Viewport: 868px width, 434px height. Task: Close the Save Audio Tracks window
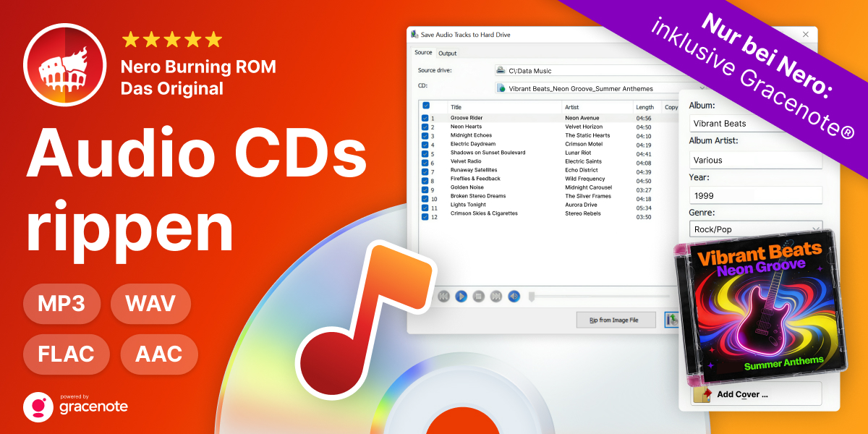[806, 34]
